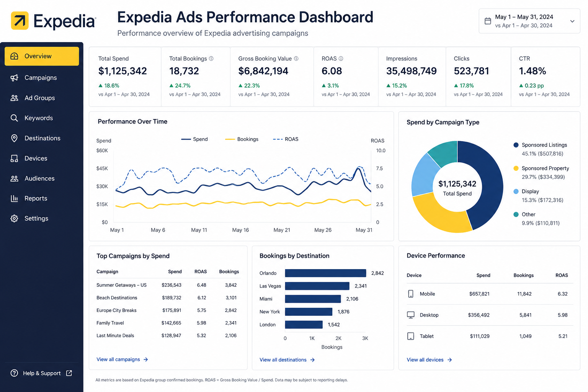This screenshot has width=588, height=392.
Task: Open the Reports section
Action: 42,198
